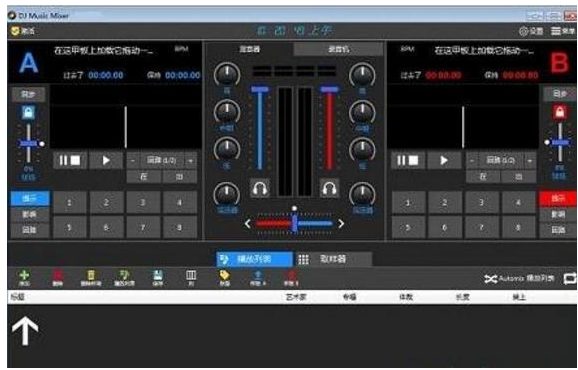Select the effects mode button on deck A
Viewport: 578px width, 370px height.
coord(30,214)
